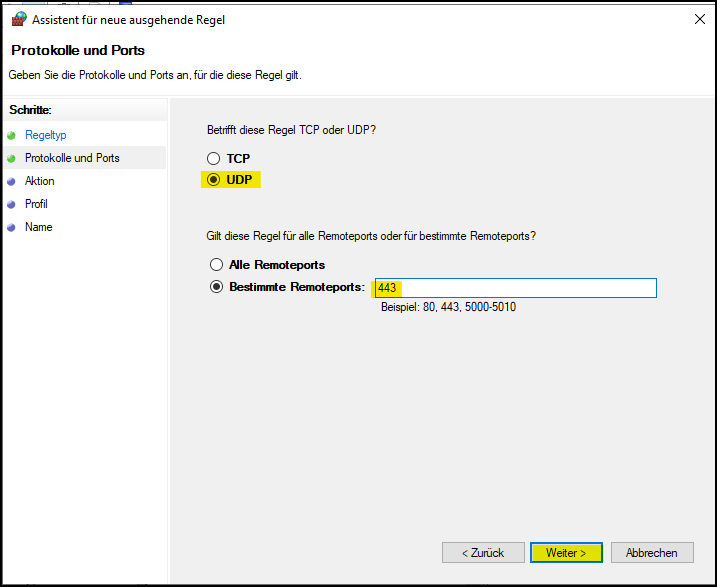Screen dimensions: 717x587
Task: Open the Profil step label
Action: pyautogui.click(x=36, y=204)
